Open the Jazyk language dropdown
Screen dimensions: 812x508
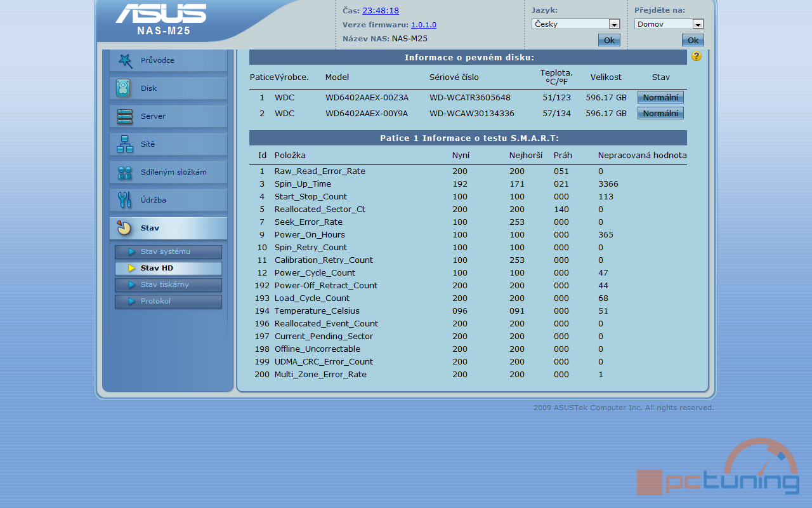[x=575, y=24]
